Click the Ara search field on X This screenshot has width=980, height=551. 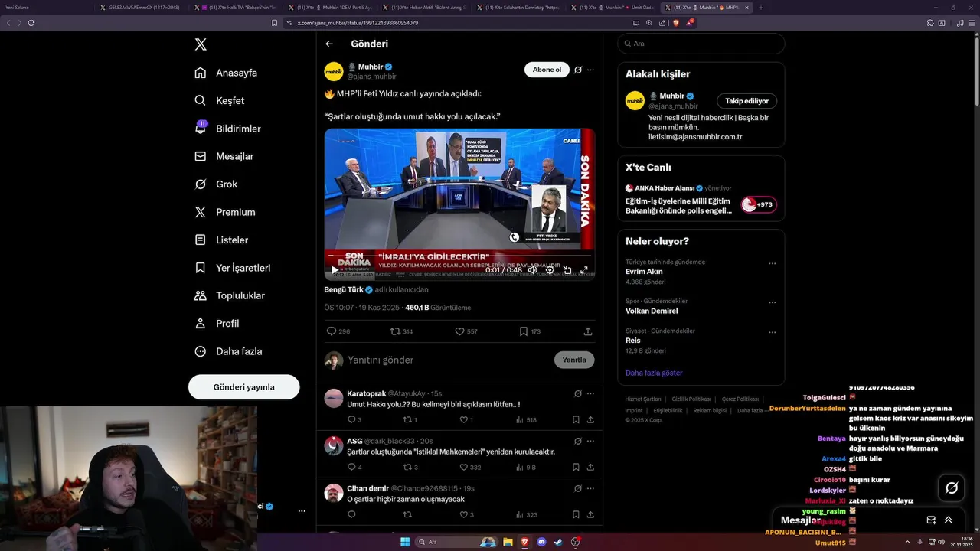(701, 44)
